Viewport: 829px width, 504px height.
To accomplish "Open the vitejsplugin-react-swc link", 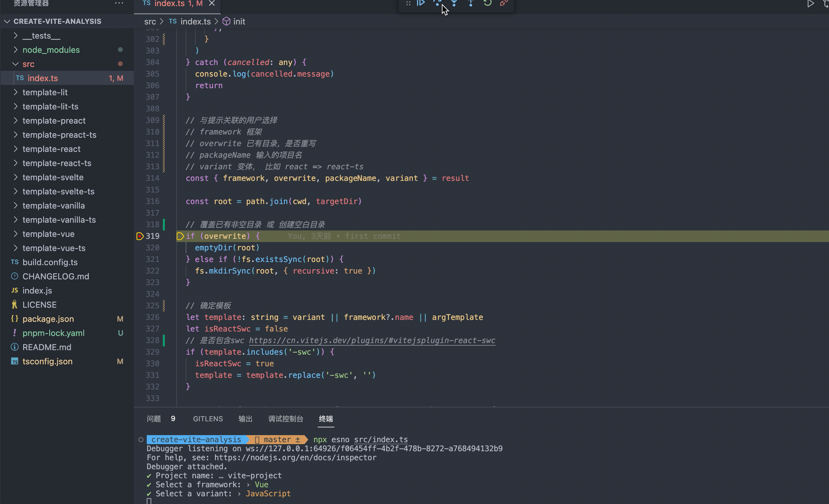I will (x=372, y=341).
